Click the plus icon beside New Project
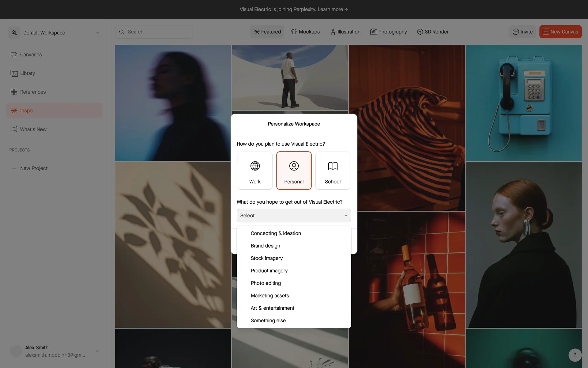Screen dimensions: 588x368 tap(14, 168)
